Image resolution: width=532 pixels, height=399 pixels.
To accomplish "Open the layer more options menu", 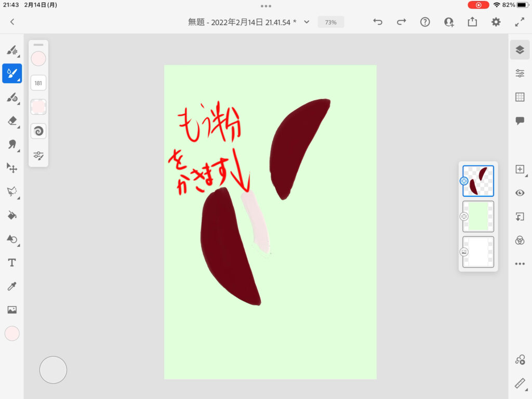I will pos(520,264).
